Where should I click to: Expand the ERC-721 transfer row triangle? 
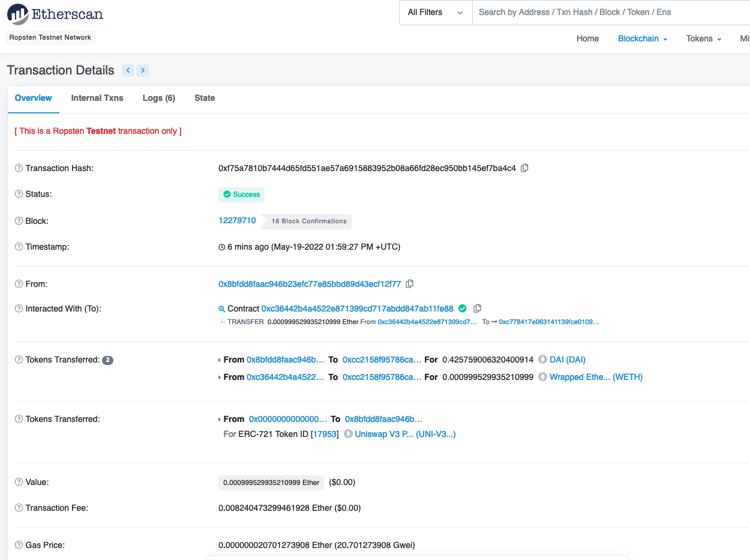[x=220, y=420]
